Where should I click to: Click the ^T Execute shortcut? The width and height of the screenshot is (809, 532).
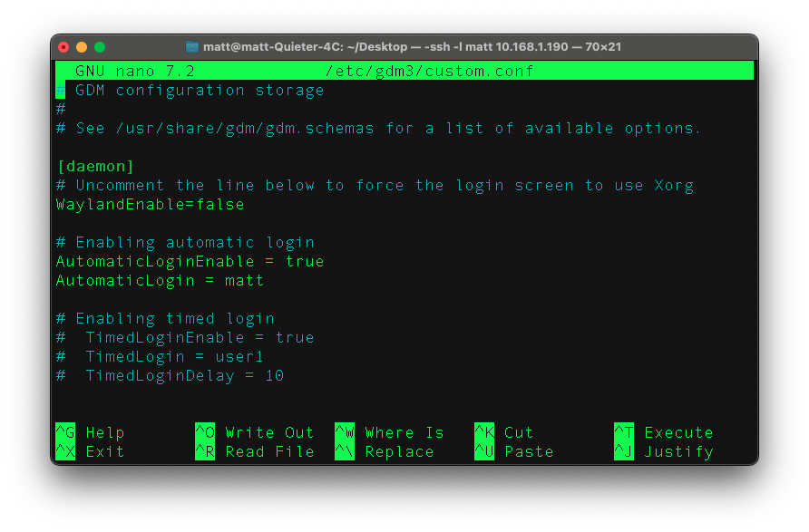pyautogui.click(x=663, y=432)
